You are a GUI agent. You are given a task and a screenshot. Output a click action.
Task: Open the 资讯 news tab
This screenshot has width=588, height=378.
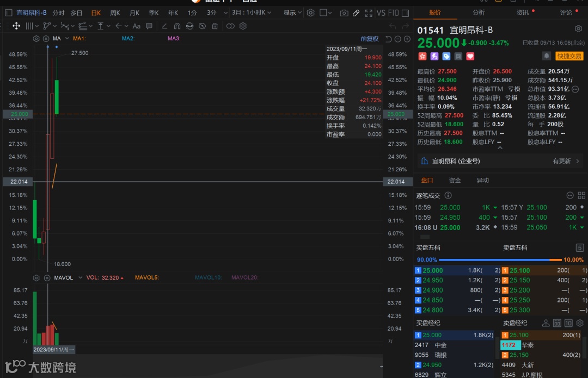[522, 13]
